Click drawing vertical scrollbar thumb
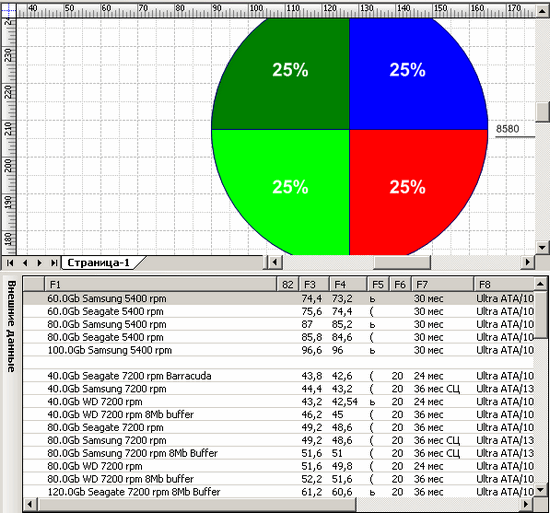This screenshot has height=513, width=550. (542, 112)
